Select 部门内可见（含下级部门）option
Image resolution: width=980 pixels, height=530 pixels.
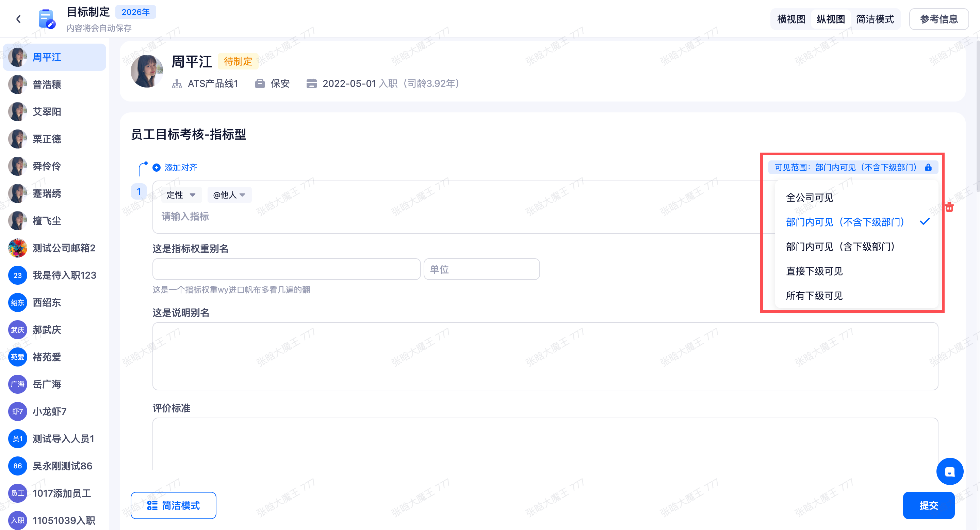pos(840,247)
